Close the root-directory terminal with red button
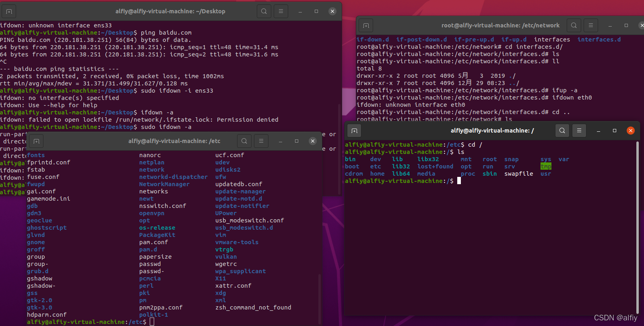Viewport: 644px width, 326px height. 631,131
